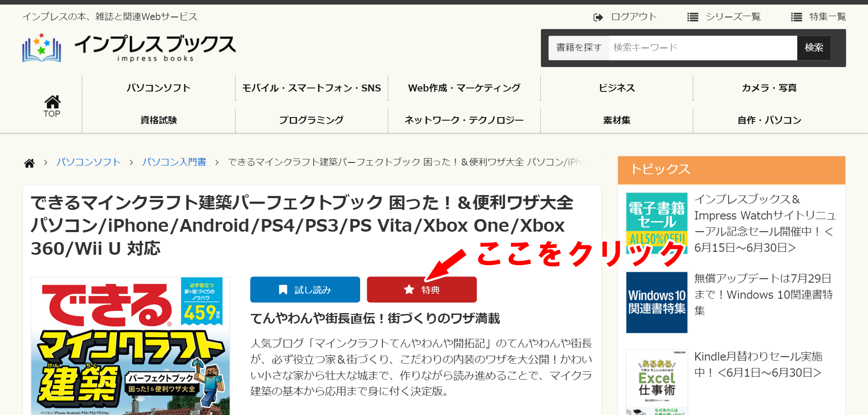Open the 資格試験 category
The height and width of the screenshot is (415, 868).
coord(159,120)
